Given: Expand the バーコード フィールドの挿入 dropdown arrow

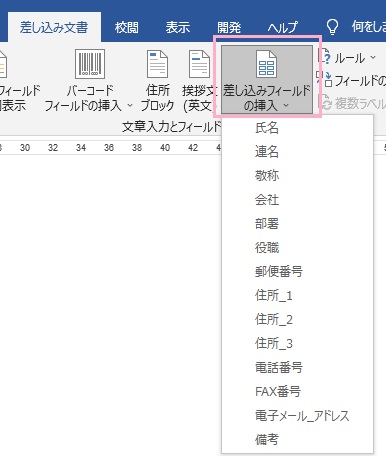Looking at the screenshot, I should tap(130, 105).
